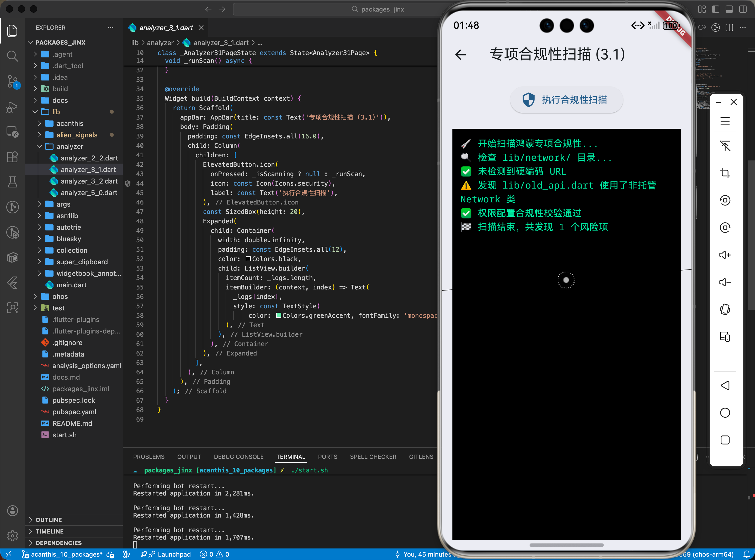Switch to PROBLEMS panel tab
This screenshot has width=755, height=560.
pyautogui.click(x=148, y=457)
